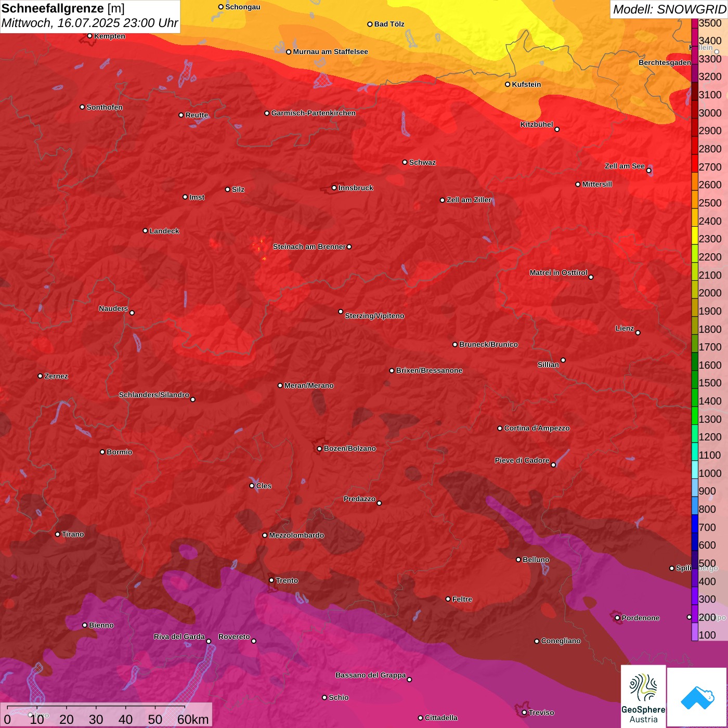The image size is (728, 728).
Task: Click the Predazzo location dot
Action: pyautogui.click(x=379, y=503)
